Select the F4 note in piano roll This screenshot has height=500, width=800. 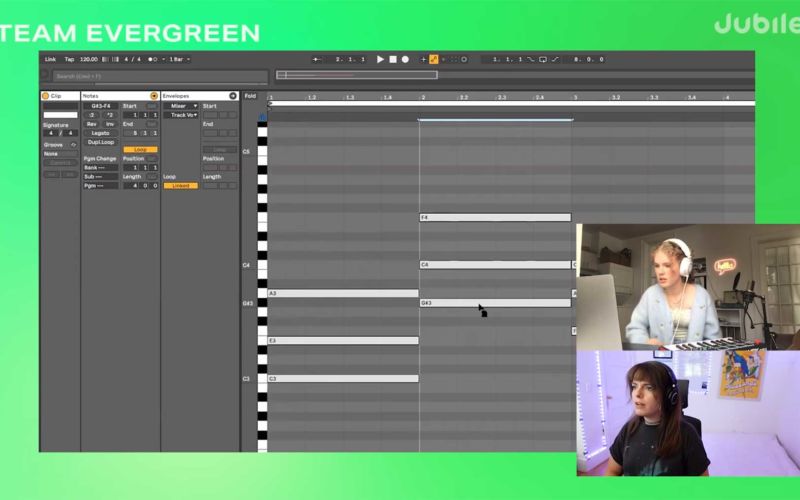click(495, 217)
